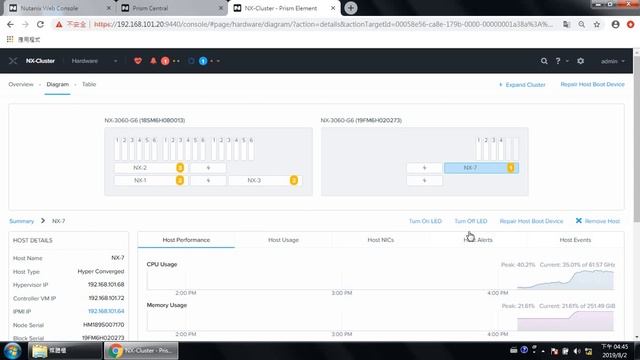
Task: Expand the help menu arrow
Action: [567, 61]
